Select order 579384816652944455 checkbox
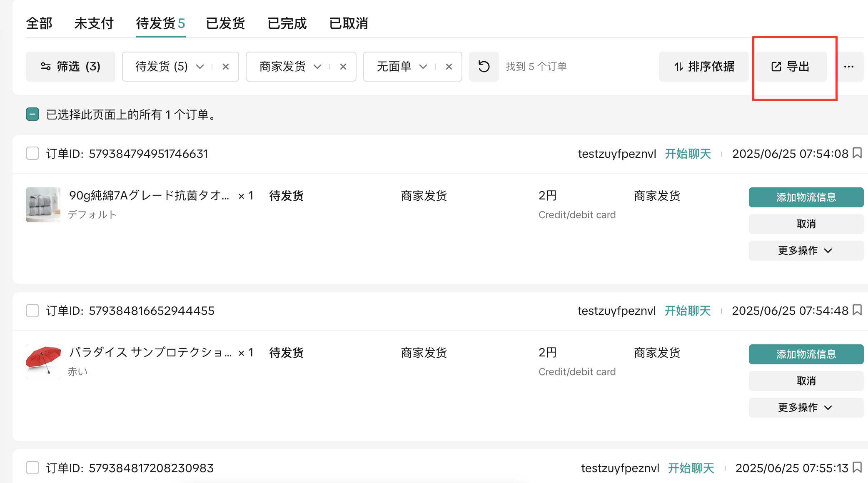 click(32, 311)
